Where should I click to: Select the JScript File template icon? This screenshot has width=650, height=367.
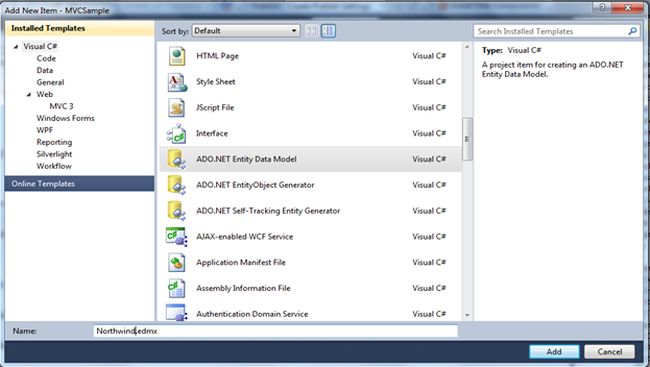coord(177,108)
